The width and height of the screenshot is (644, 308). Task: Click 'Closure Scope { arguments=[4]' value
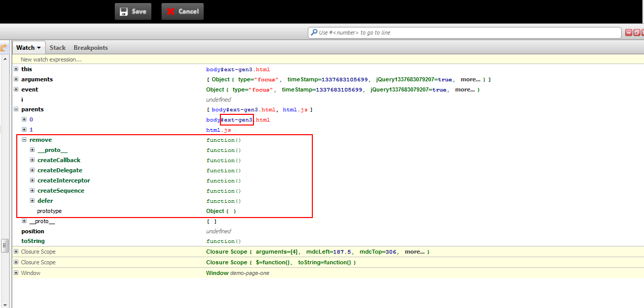coord(318,252)
